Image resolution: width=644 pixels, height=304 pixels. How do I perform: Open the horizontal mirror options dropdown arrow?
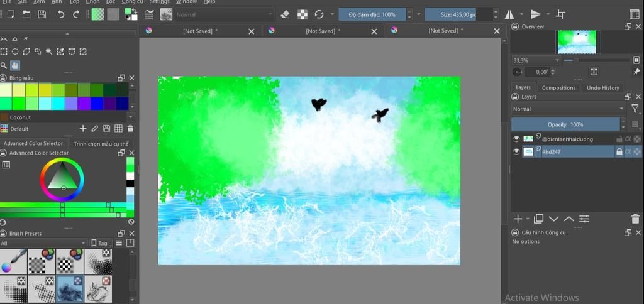point(521,15)
